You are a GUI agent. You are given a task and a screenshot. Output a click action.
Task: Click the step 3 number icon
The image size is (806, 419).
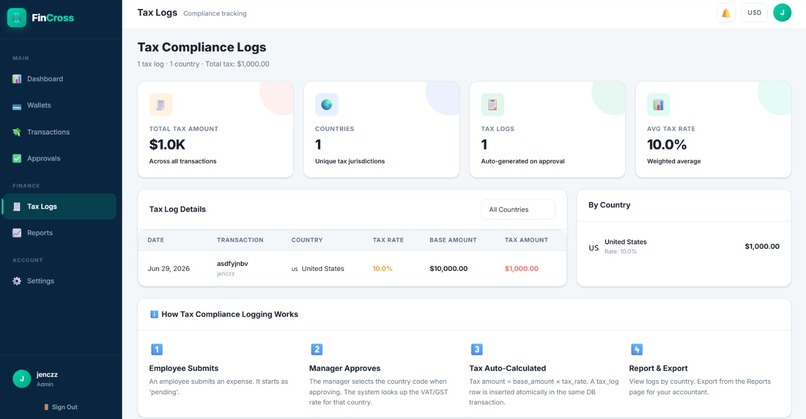pos(477,350)
